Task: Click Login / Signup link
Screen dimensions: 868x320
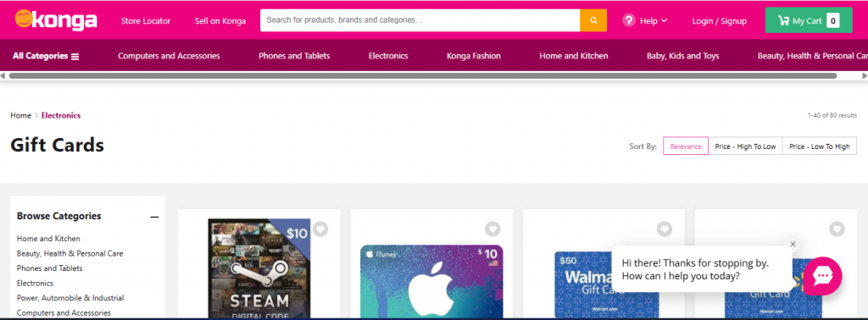Action: click(719, 21)
